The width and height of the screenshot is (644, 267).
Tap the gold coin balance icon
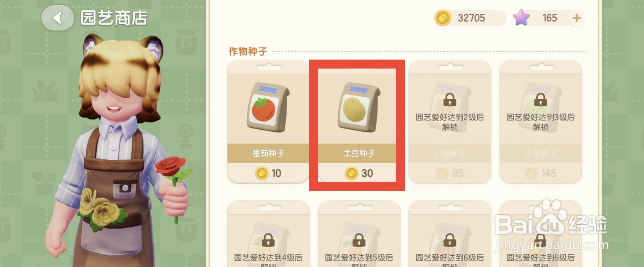(x=443, y=18)
